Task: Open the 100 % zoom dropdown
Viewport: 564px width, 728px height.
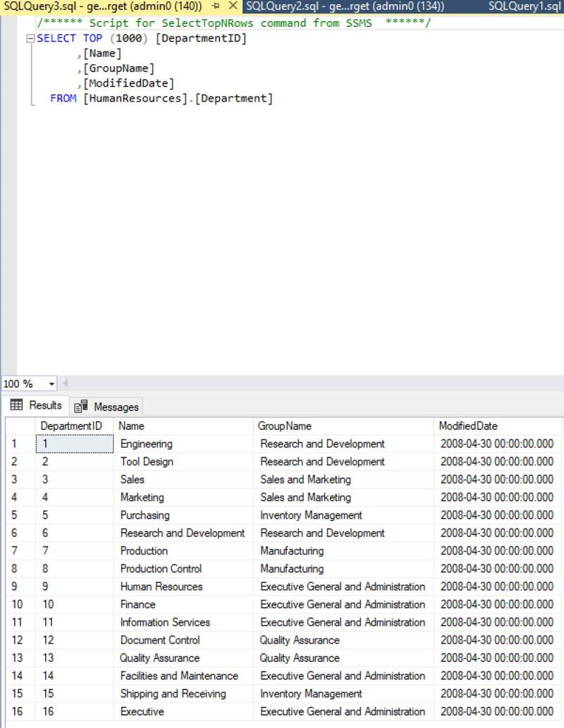Action: [x=52, y=384]
